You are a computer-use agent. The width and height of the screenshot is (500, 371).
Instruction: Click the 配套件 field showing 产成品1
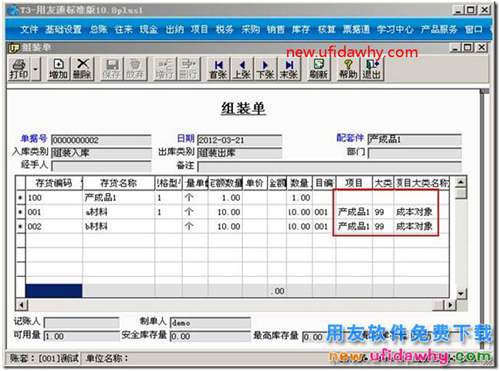[414, 139]
